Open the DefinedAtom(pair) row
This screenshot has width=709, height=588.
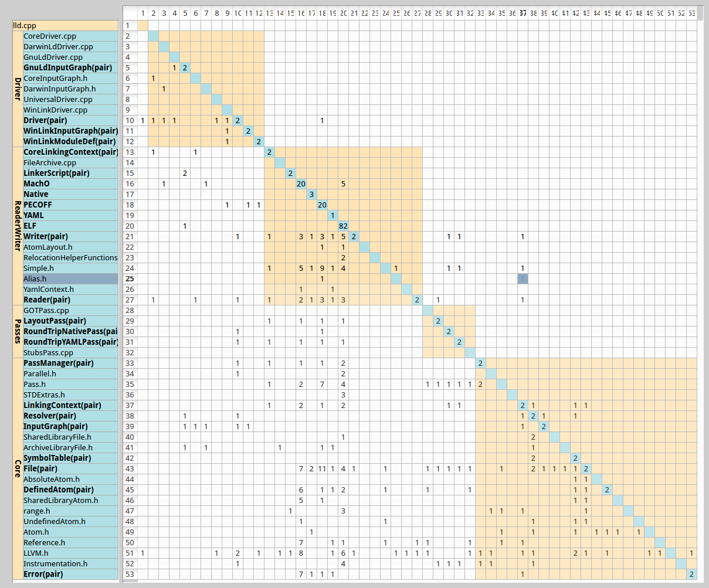coord(70,490)
